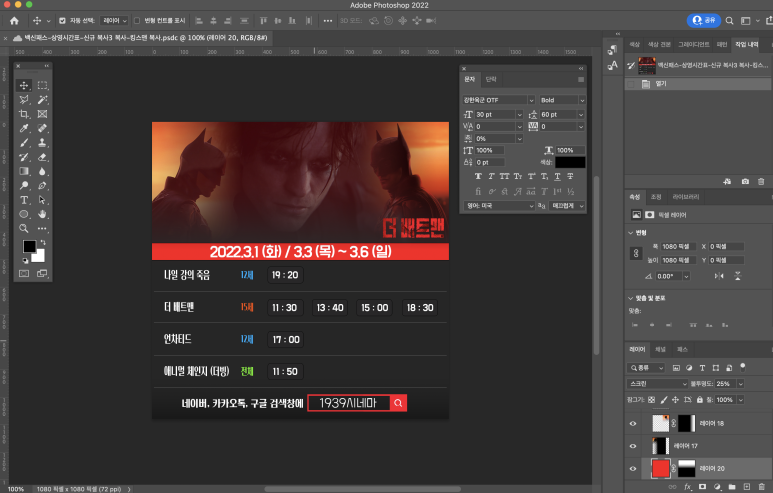The height and width of the screenshot is (493, 773).
Task: Open the Gradients panel tab
Action: (x=694, y=44)
